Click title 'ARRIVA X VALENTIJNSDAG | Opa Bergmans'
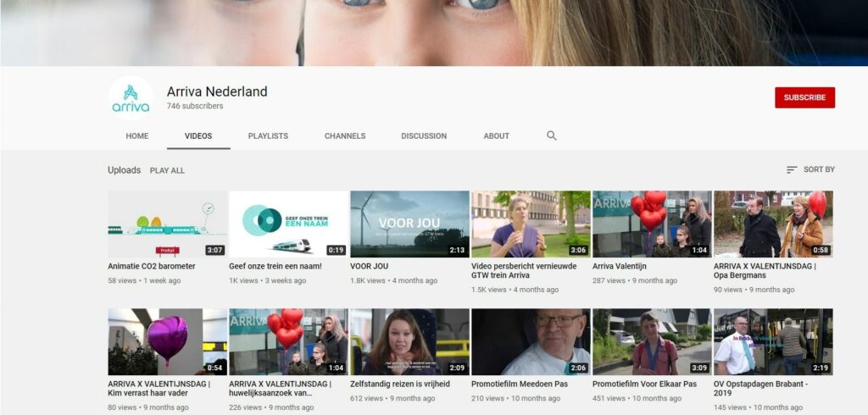Viewport: 868px width, 415px height. click(x=765, y=270)
